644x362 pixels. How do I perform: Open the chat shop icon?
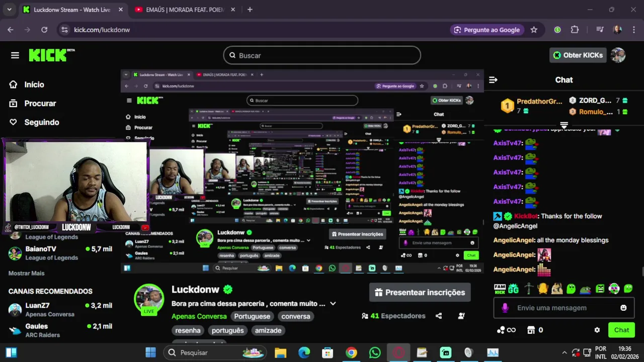(531, 330)
